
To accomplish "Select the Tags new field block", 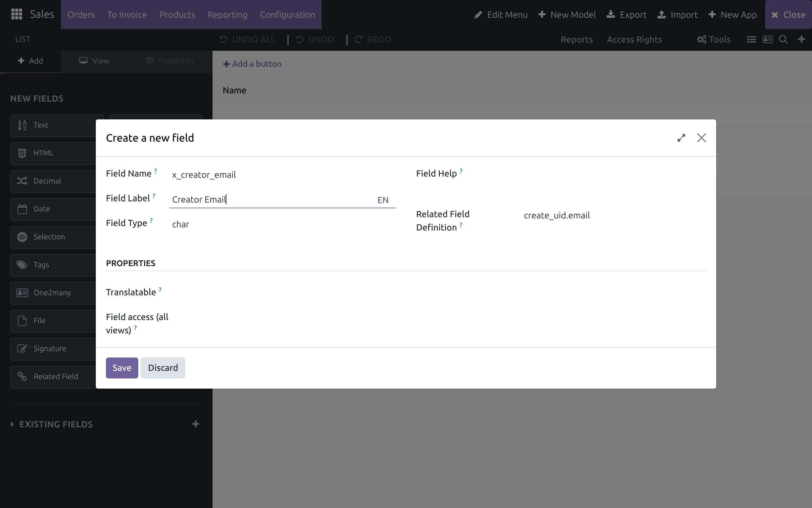I will click(x=53, y=265).
